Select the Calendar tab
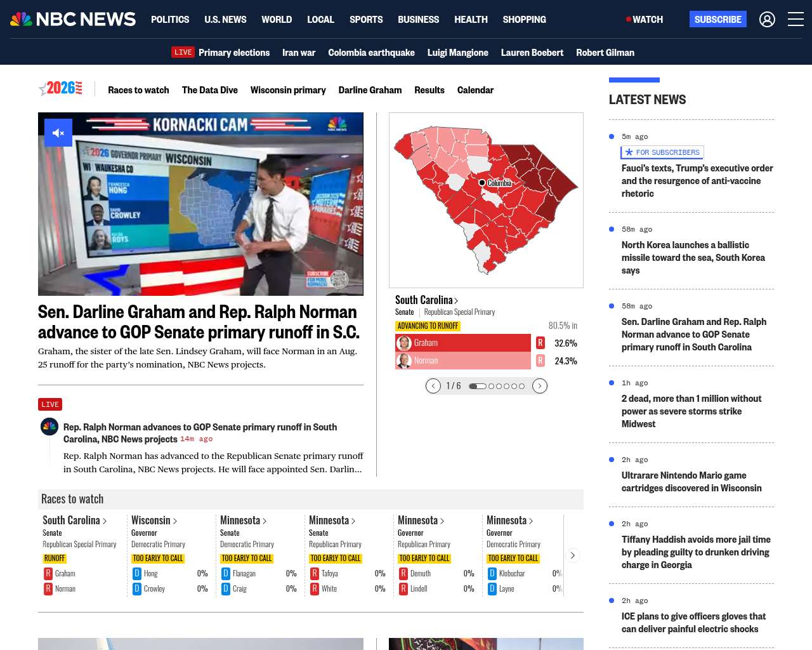Image resolution: width=812 pixels, height=650 pixels. (x=475, y=90)
